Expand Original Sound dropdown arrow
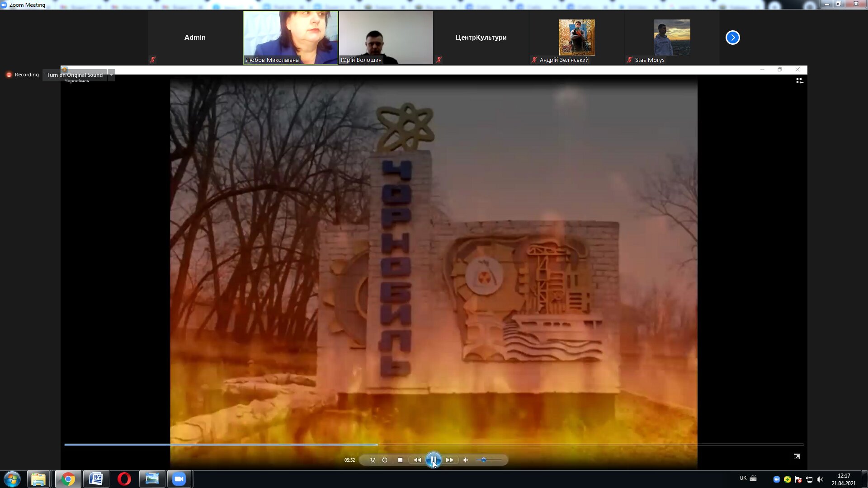This screenshot has height=488, width=868. click(111, 75)
